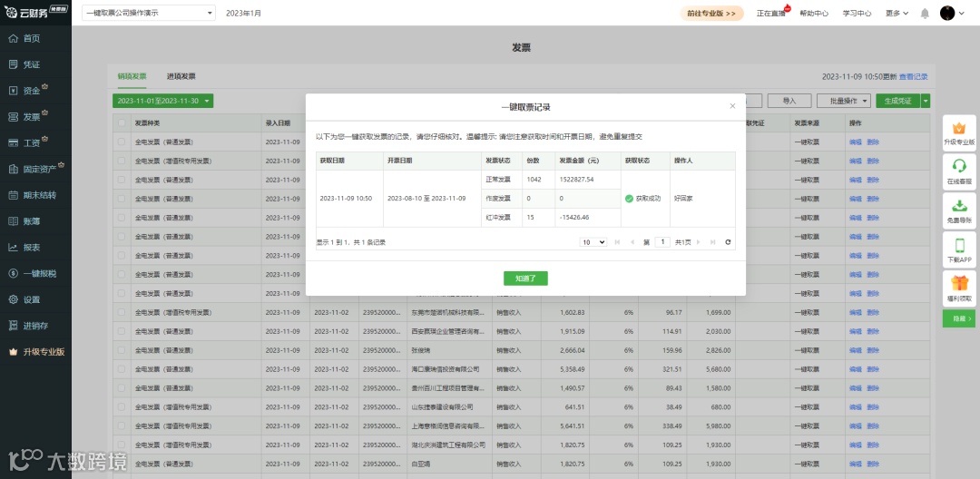Click 编辑 in the 白亚靖 row
980x479 pixels.
855,464
